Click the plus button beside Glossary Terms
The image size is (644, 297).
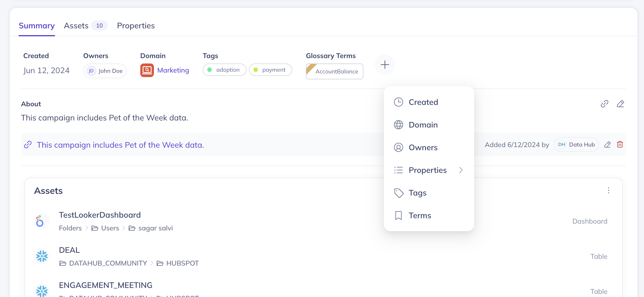385,65
